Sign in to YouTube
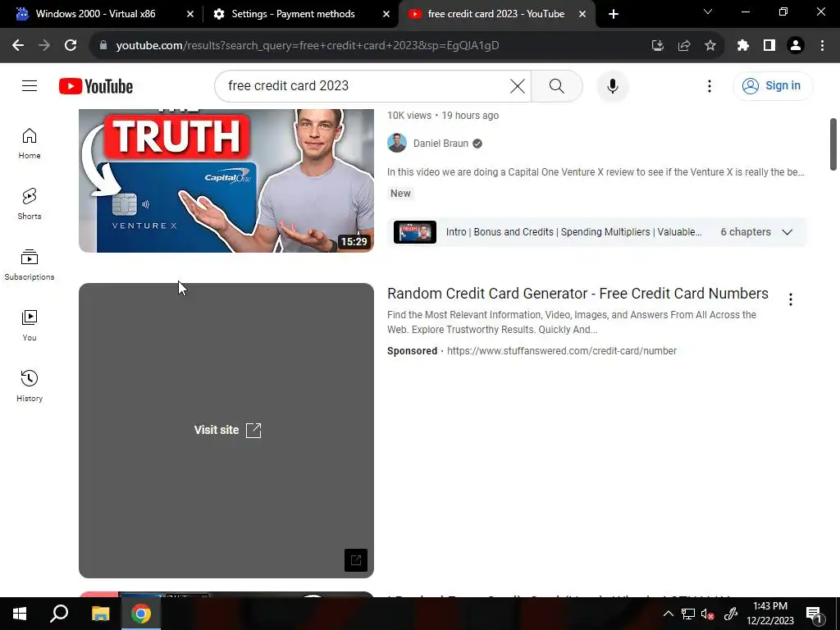This screenshot has height=630, width=840. (773, 85)
